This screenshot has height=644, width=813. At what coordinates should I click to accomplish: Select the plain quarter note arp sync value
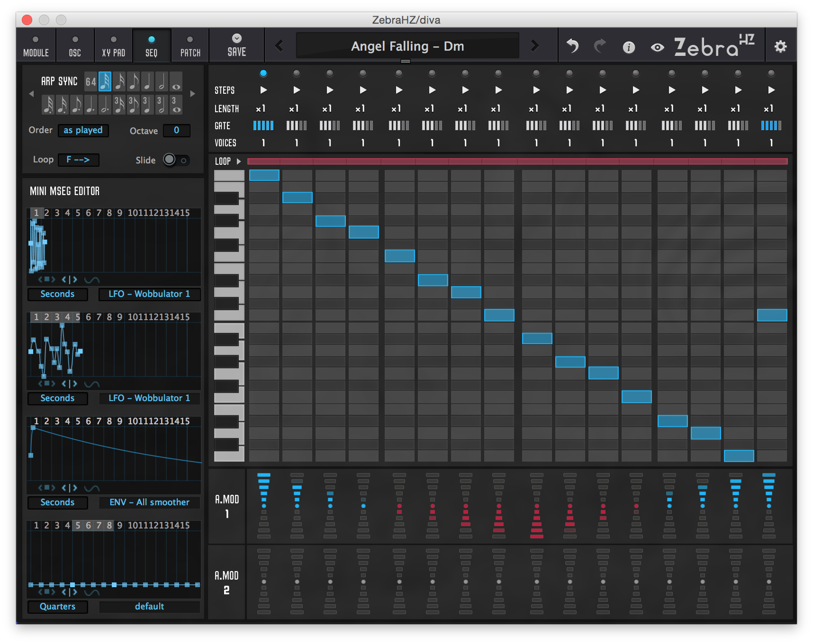[x=148, y=81]
